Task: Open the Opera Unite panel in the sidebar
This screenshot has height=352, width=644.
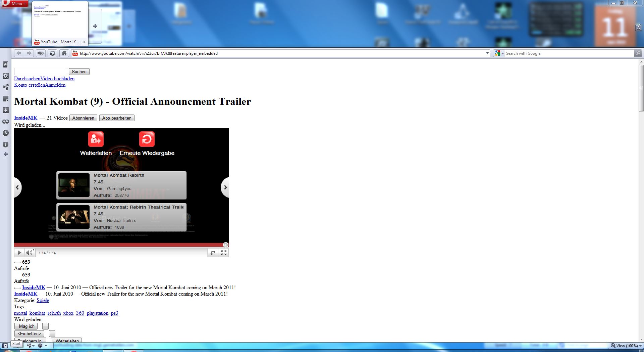Action: (5, 87)
